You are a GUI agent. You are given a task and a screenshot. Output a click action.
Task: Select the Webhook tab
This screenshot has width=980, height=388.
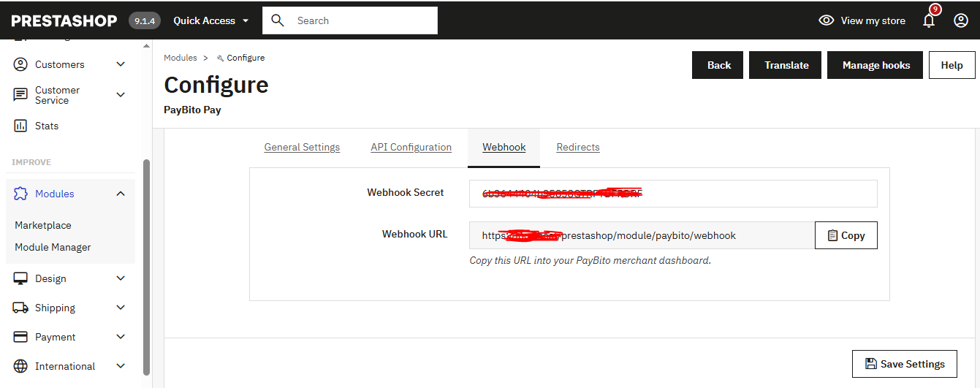504,147
